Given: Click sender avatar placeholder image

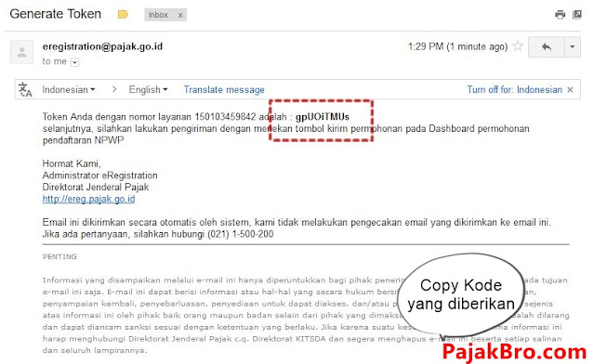Looking at the screenshot, I should [22, 52].
